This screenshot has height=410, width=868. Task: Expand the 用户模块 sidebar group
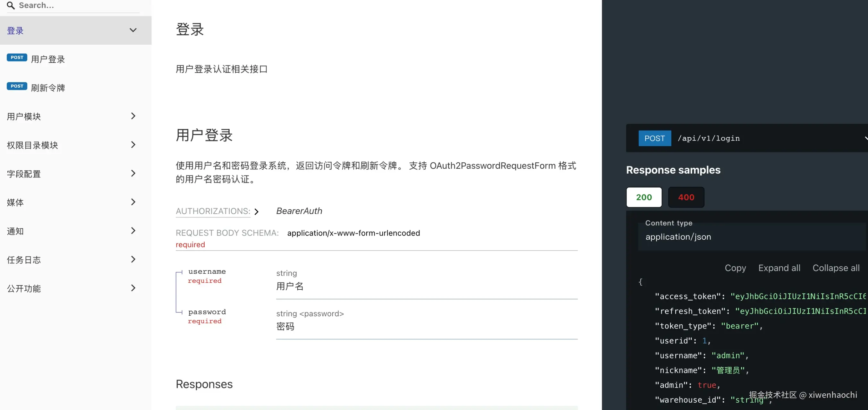24,116
